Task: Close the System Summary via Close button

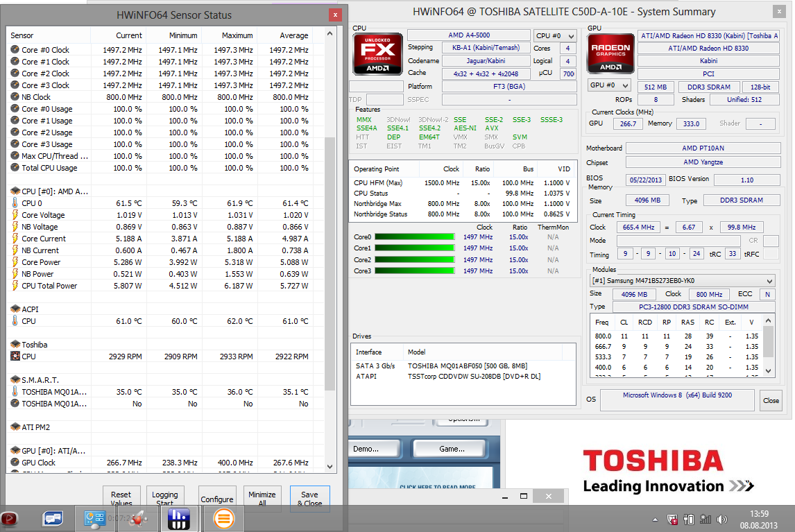Action: pos(771,401)
